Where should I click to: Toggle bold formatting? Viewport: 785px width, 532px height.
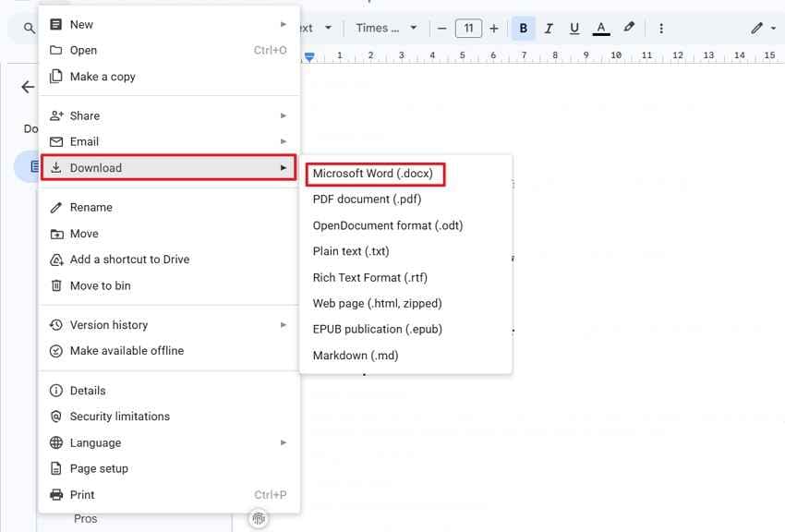(x=523, y=29)
